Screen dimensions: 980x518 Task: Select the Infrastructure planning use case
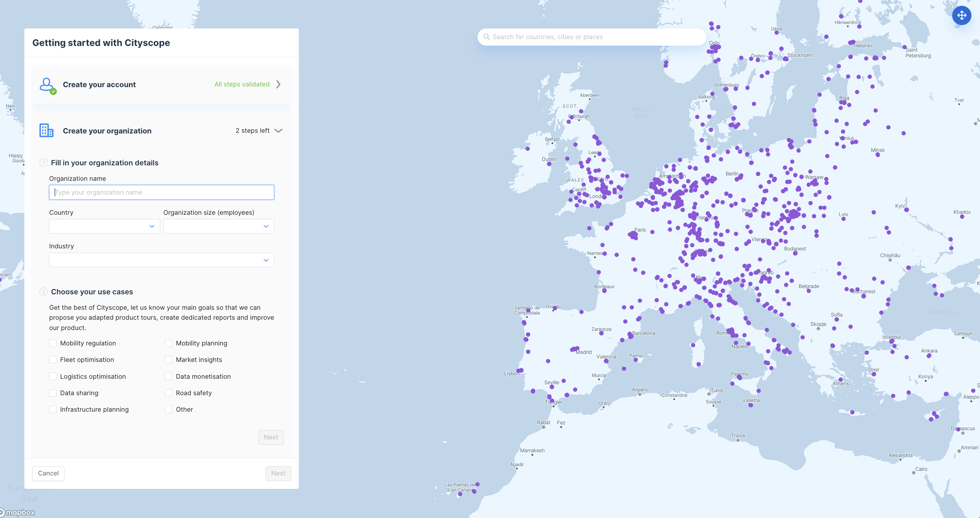(53, 410)
